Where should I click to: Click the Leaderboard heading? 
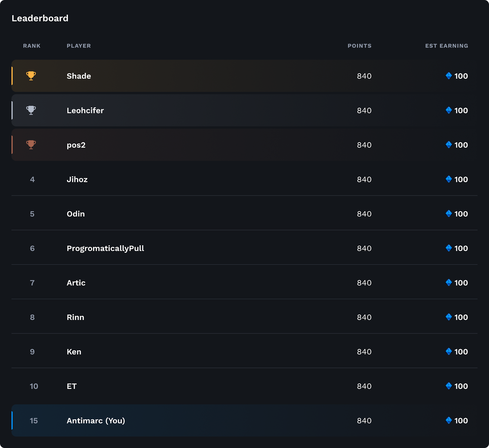pos(40,18)
